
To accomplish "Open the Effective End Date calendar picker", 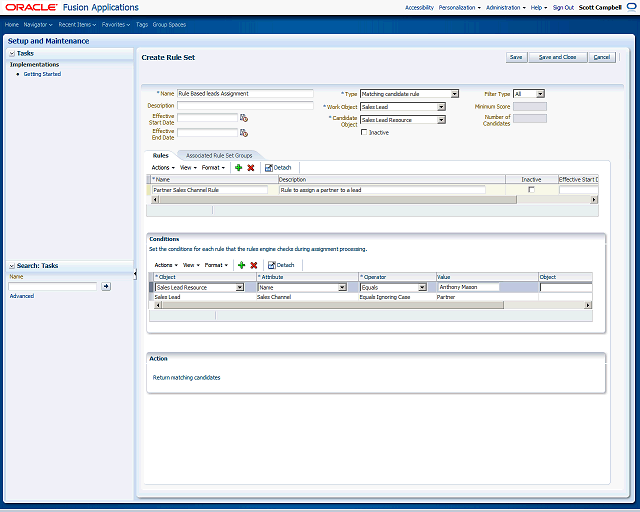I will (244, 133).
